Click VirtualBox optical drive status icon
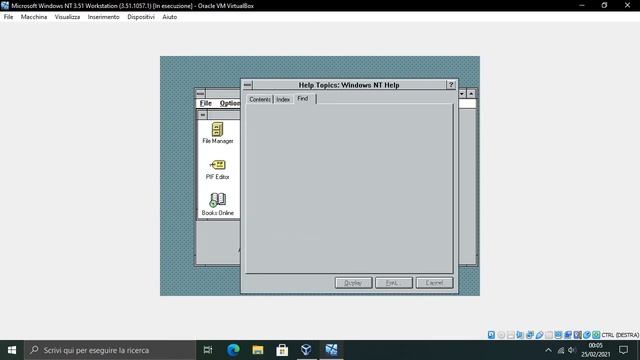The height and width of the screenshot is (360, 640). tap(501, 335)
